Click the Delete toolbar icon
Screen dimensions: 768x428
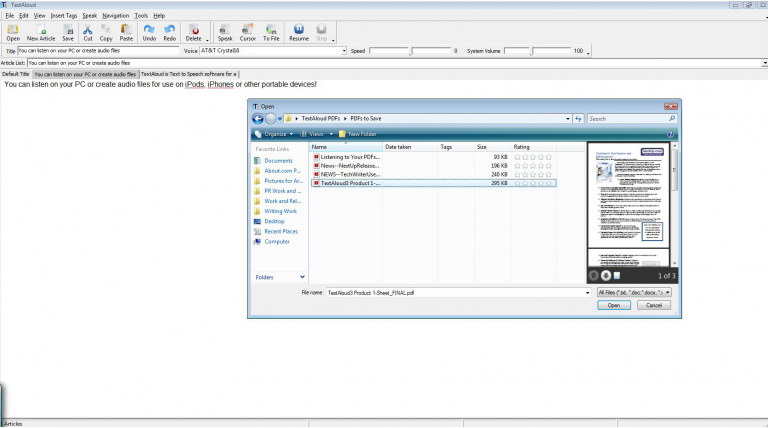click(194, 32)
